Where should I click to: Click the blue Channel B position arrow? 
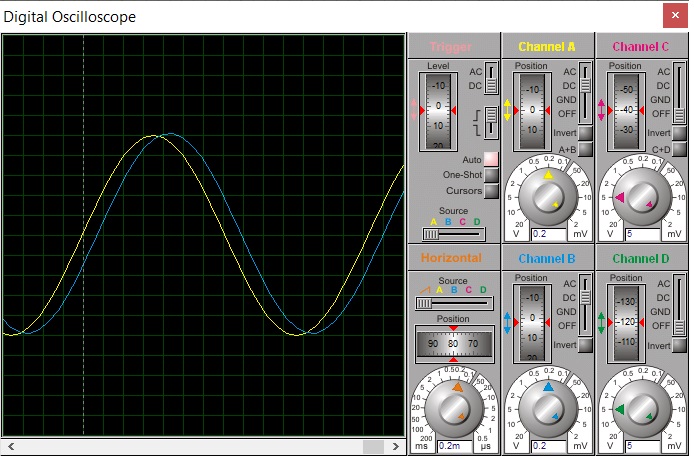click(508, 324)
